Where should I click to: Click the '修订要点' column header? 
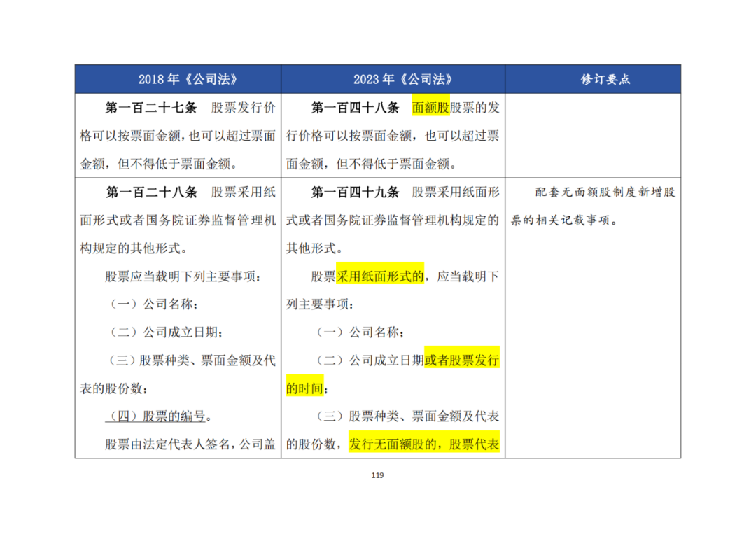[605, 80]
